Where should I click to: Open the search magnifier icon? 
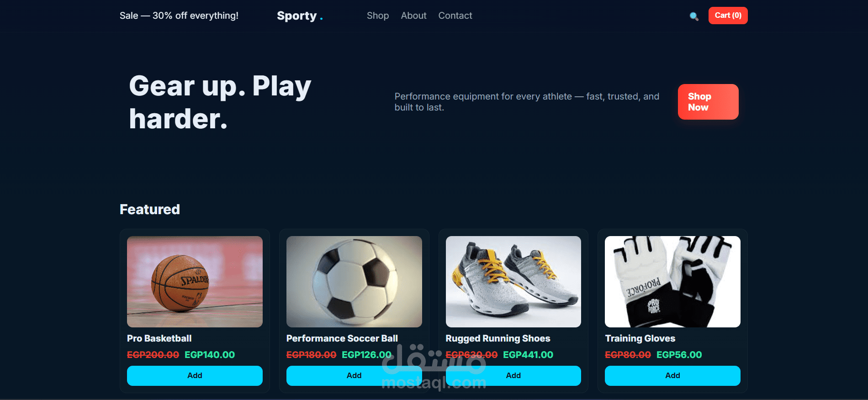[x=694, y=16]
